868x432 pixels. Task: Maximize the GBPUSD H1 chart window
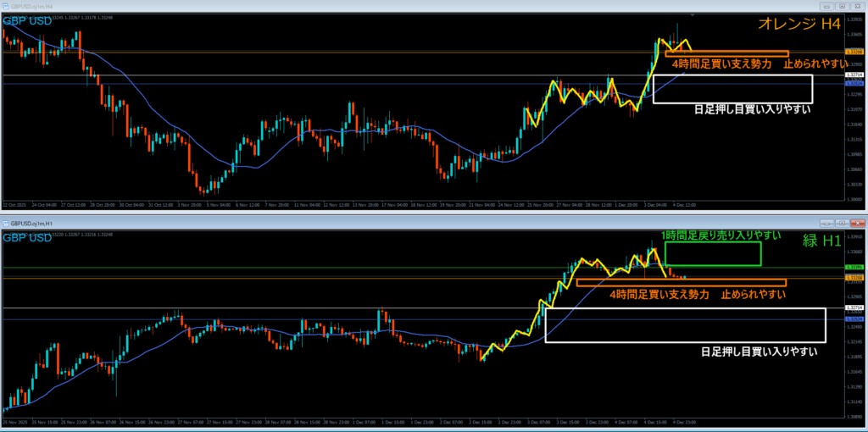842,224
